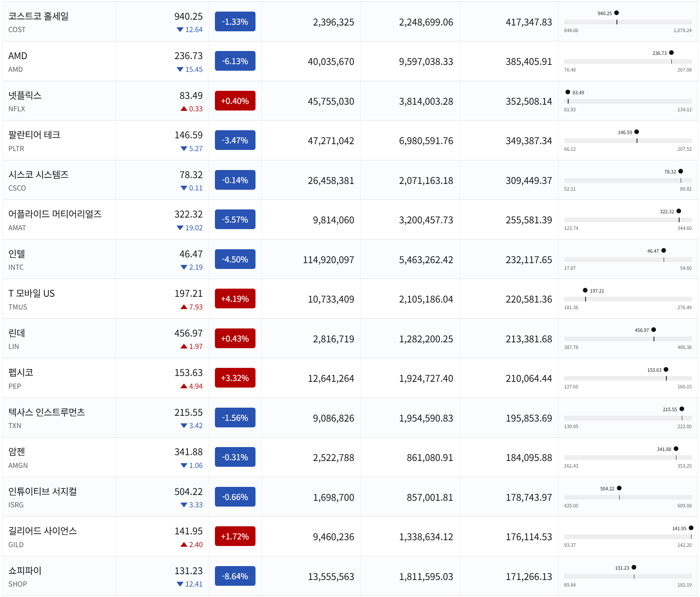The height and width of the screenshot is (597, 700).
Task: Click the AMAT trading value 3,200,457.73
Action: (426, 220)
